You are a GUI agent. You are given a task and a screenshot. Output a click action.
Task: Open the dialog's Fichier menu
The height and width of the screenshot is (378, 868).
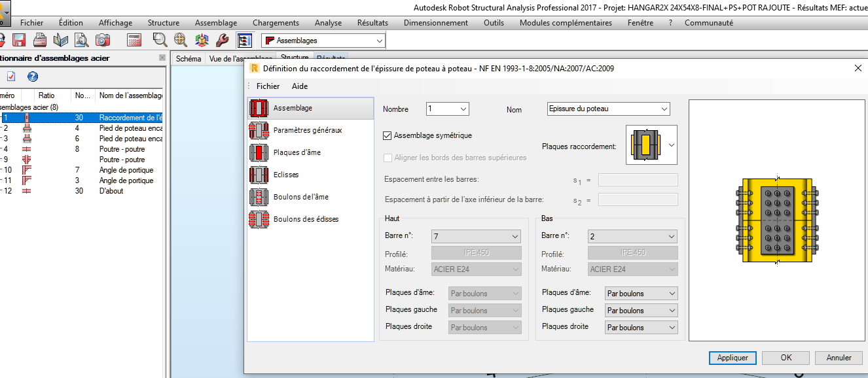(268, 86)
